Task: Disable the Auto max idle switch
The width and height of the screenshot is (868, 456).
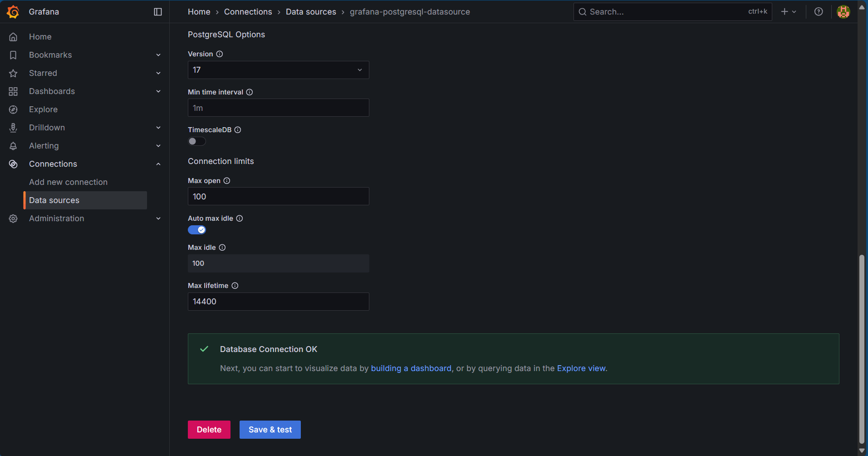Action: click(x=197, y=230)
